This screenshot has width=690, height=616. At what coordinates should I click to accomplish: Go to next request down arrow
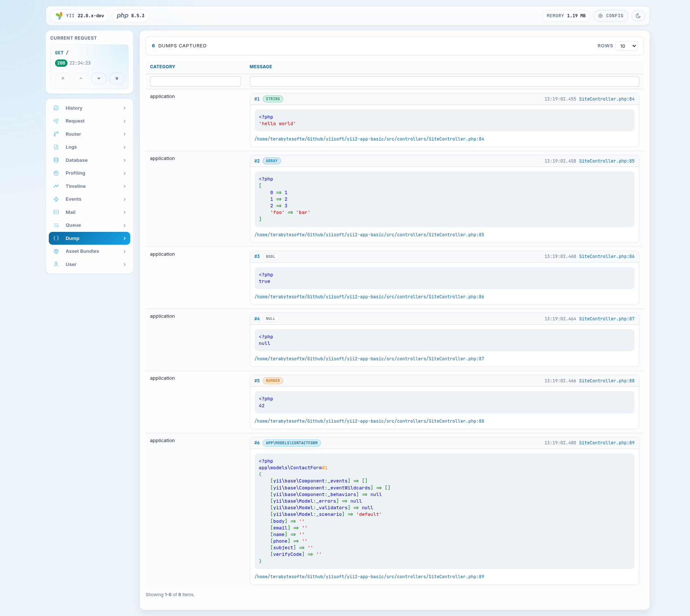coord(99,79)
